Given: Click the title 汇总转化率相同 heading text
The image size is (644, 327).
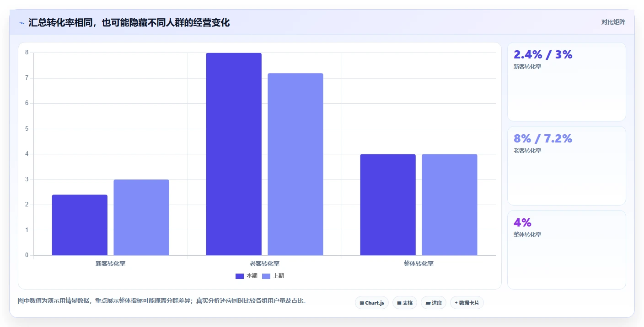Looking at the screenshot, I should point(129,23).
